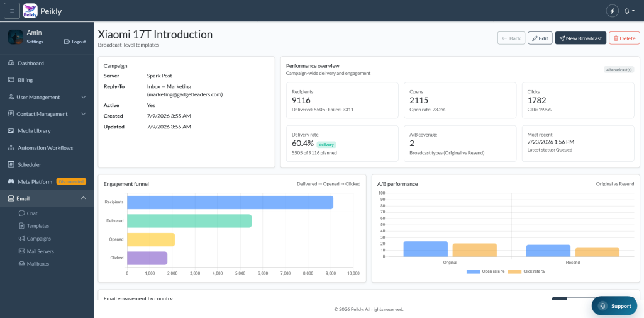Screen dimensions: 644x318
Task: Toggle the Click rate % legend item
Action: pos(526,271)
